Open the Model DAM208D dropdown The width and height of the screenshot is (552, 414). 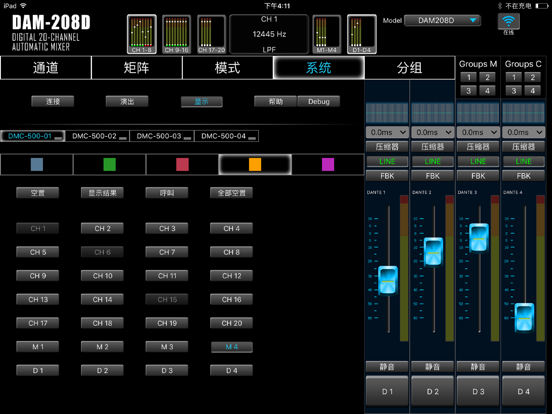click(442, 20)
